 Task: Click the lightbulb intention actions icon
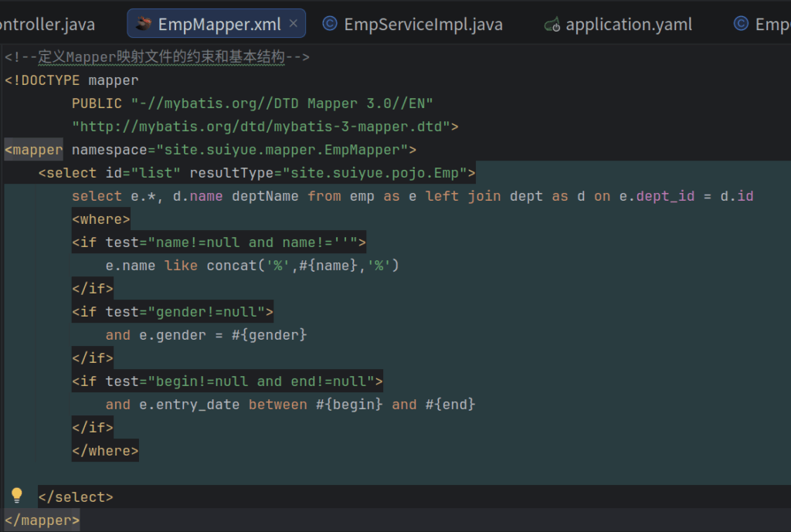click(16, 496)
